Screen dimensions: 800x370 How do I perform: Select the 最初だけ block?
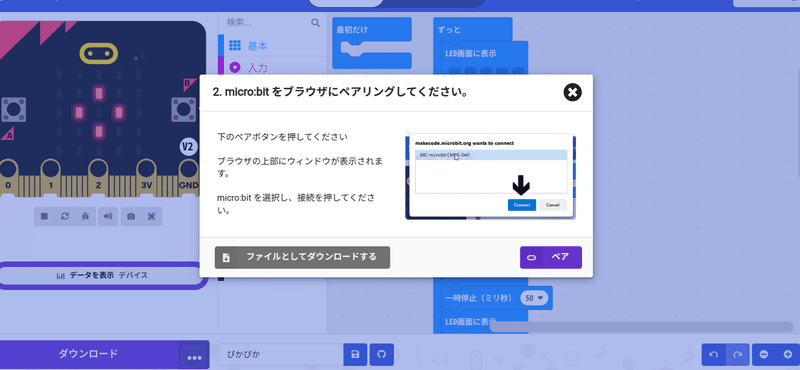(x=352, y=30)
